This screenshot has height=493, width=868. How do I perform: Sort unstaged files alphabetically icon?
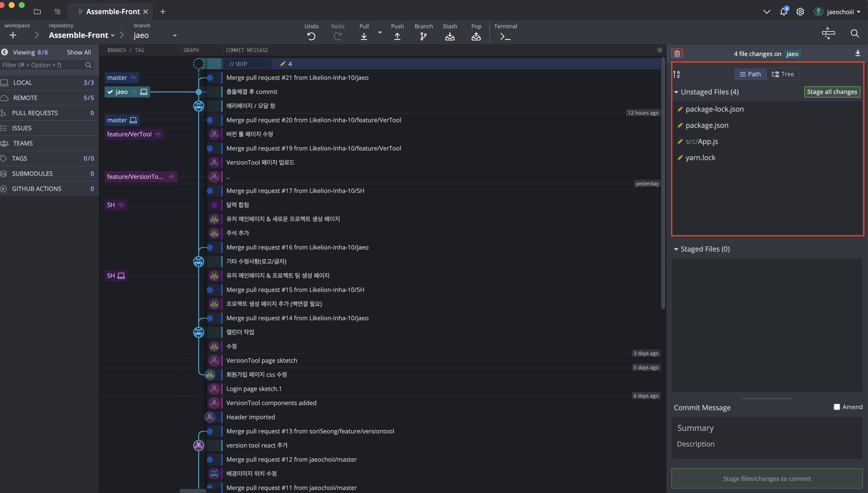677,74
